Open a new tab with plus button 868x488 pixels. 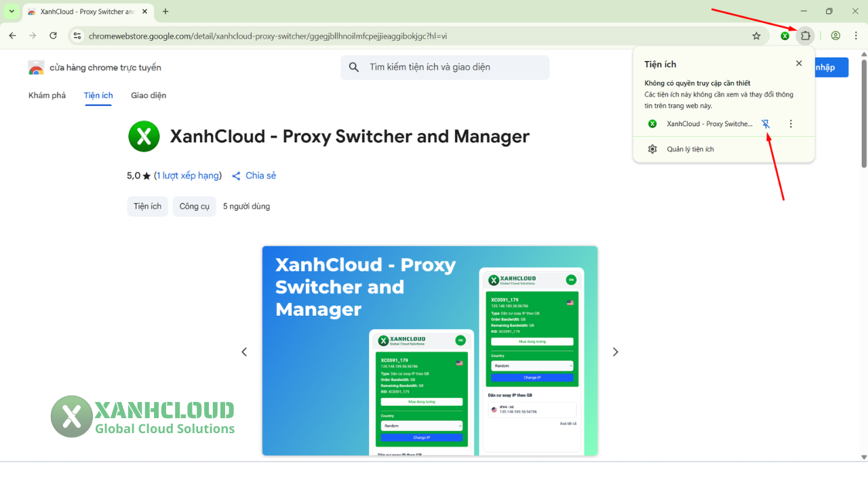click(x=165, y=12)
